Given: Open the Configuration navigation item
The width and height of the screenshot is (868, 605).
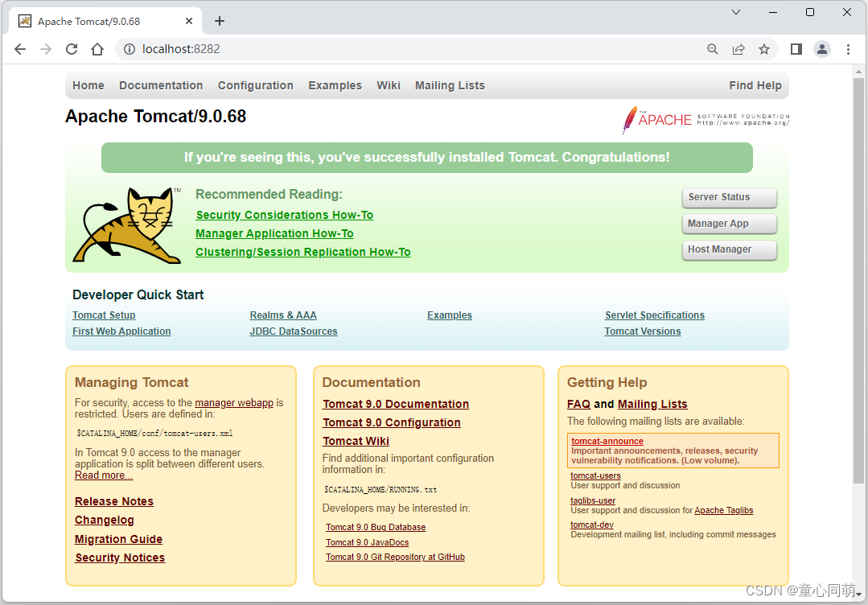Looking at the screenshot, I should [x=255, y=85].
